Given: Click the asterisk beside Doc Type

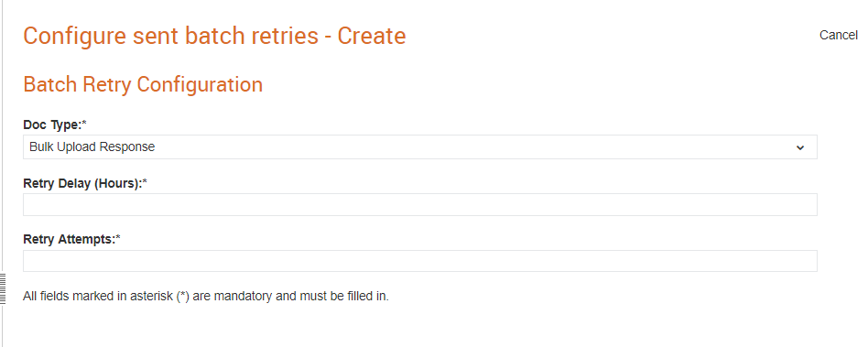Looking at the screenshot, I should tap(84, 124).
